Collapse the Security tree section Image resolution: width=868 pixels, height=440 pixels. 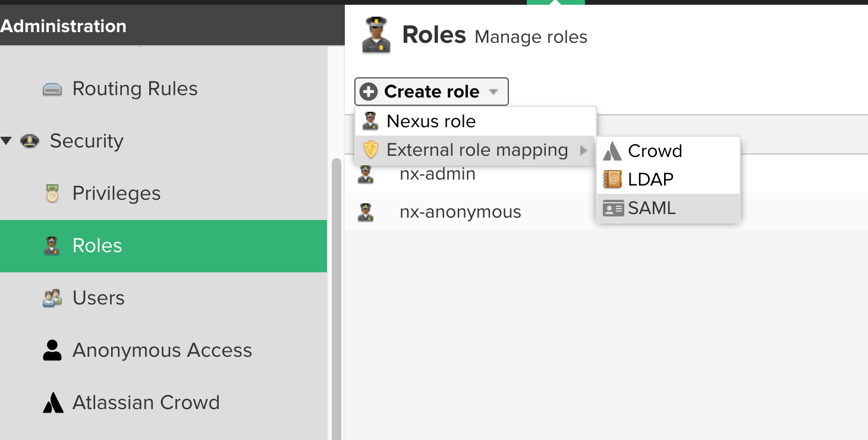click(7, 142)
